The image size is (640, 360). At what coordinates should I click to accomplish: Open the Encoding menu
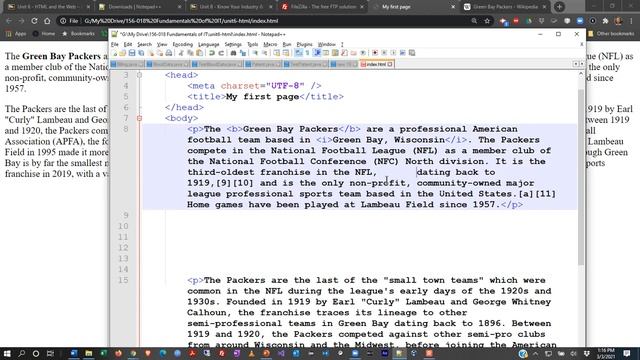(x=182, y=44)
